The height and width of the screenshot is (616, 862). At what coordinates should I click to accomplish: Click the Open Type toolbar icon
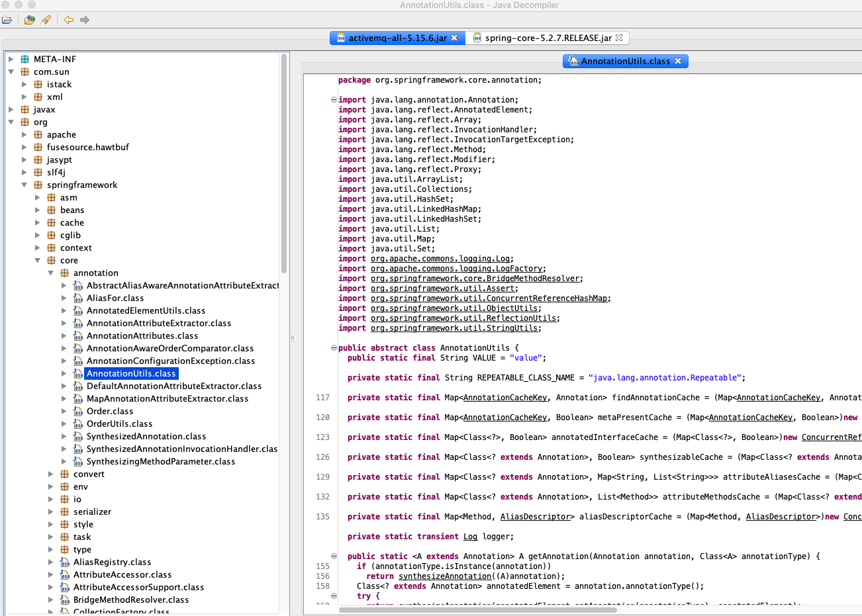(x=29, y=20)
